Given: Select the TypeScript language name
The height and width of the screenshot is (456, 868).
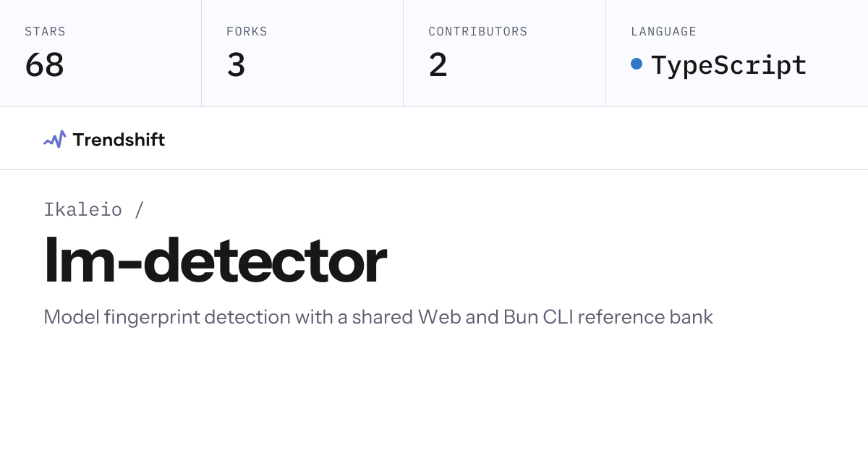Looking at the screenshot, I should pyautogui.click(x=728, y=65).
